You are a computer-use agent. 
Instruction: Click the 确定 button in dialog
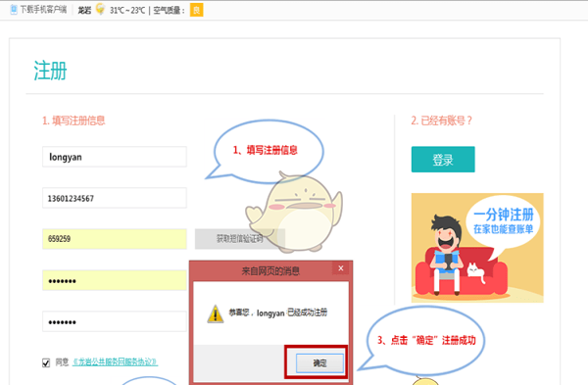tap(319, 362)
